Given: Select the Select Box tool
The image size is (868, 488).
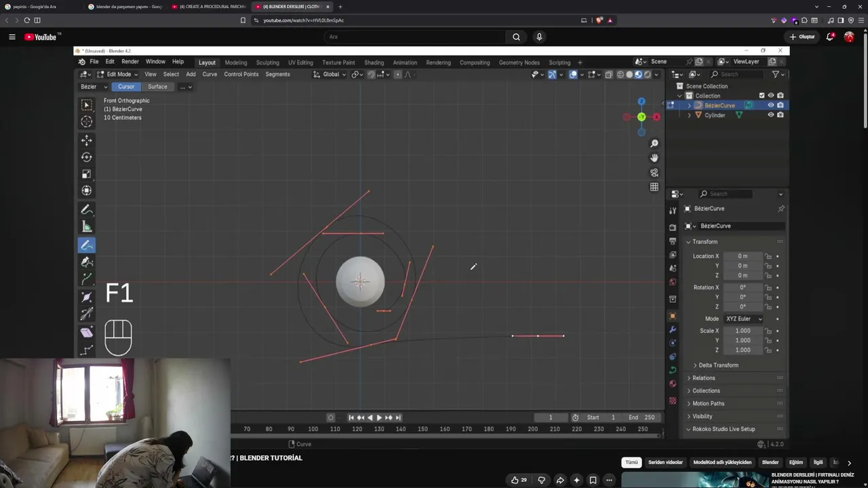Looking at the screenshot, I should (87, 104).
